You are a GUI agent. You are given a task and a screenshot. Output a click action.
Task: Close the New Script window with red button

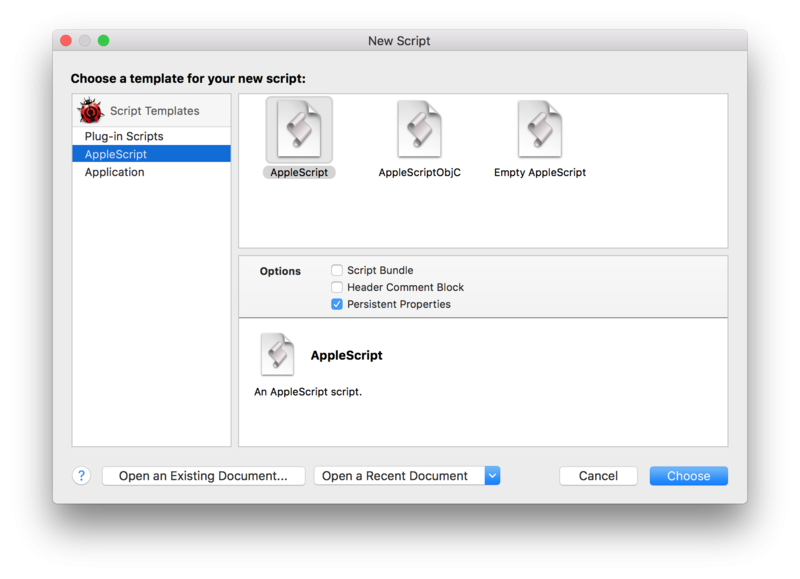(x=66, y=40)
